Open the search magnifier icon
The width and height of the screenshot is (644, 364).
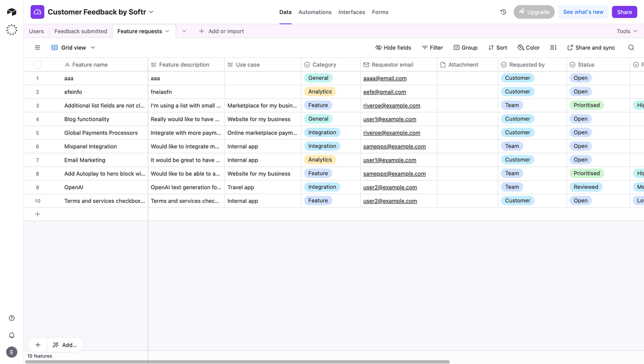pyautogui.click(x=631, y=48)
